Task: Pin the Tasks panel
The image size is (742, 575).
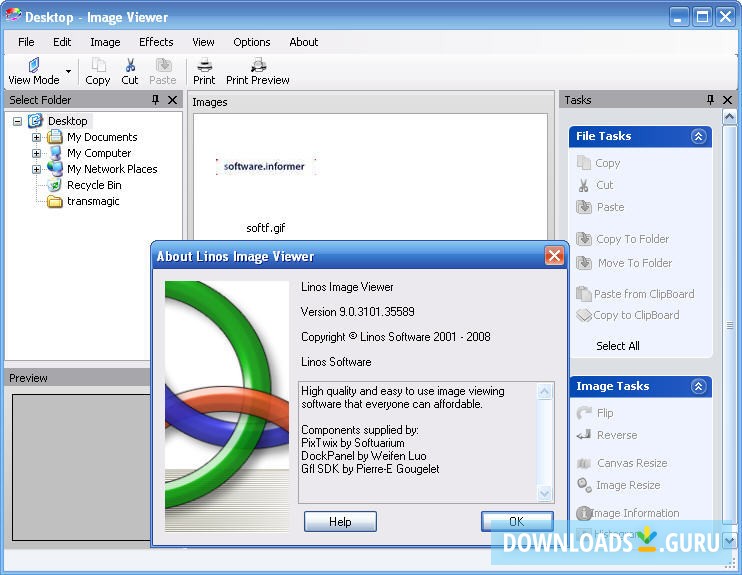Action: point(710,99)
